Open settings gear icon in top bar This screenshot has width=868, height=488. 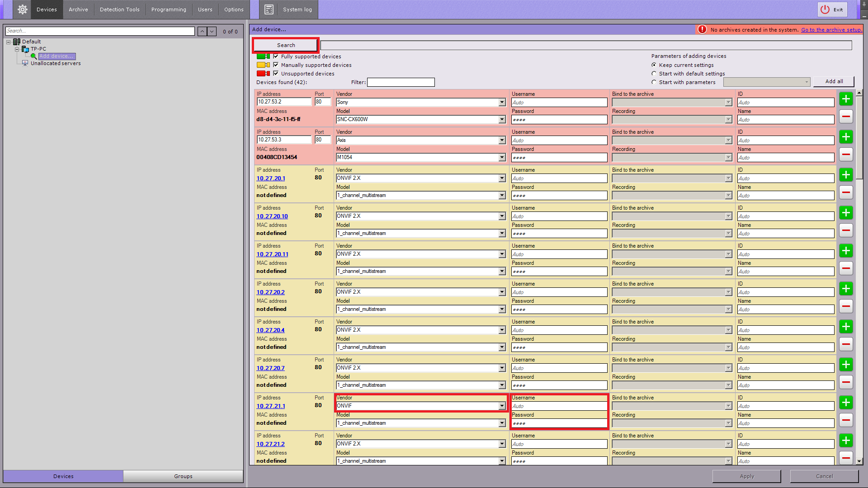(22, 9)
